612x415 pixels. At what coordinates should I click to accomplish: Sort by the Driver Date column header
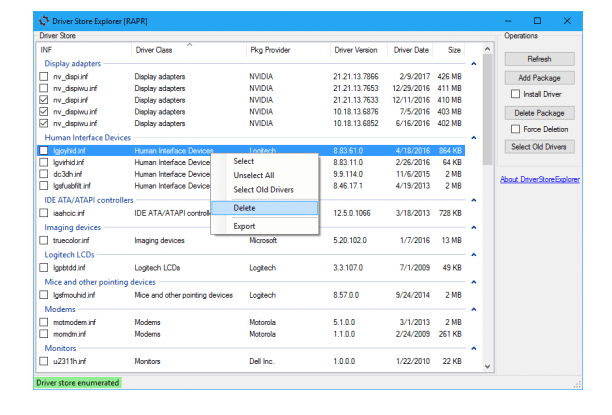coord(410,50)
